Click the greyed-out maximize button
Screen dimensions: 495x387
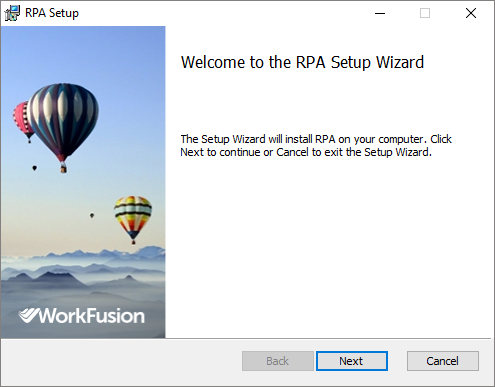click(425, 13)
